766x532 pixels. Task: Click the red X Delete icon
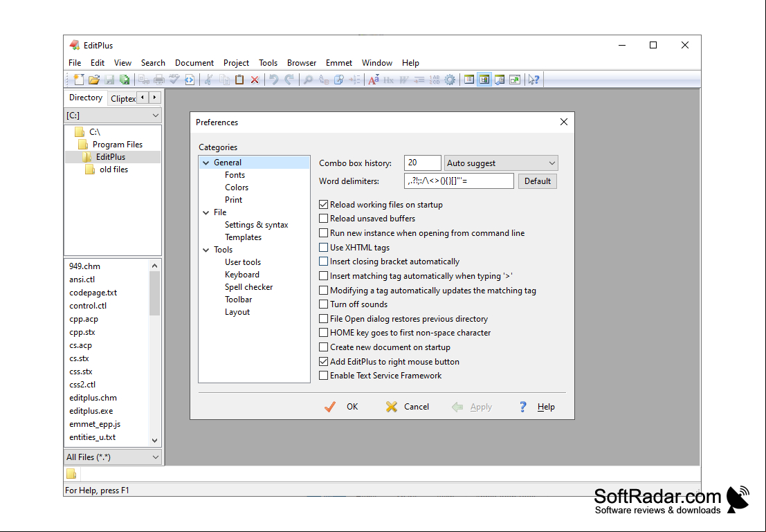[255, 80]
